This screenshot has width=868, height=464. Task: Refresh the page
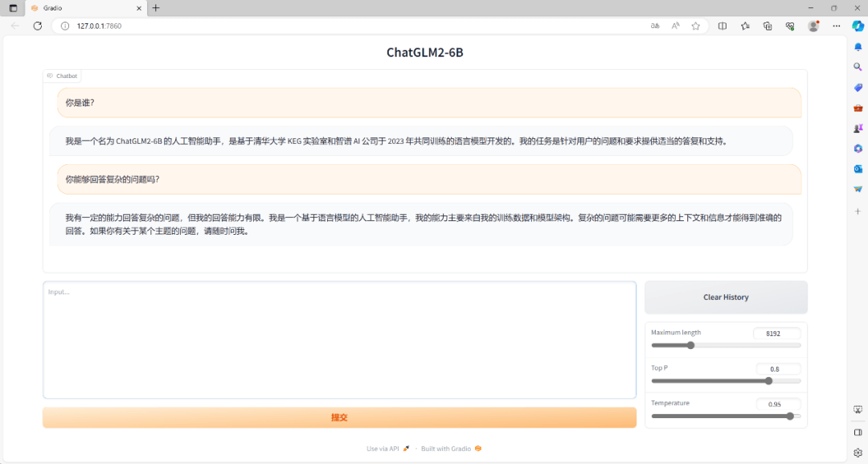click(x=37, y=26)
